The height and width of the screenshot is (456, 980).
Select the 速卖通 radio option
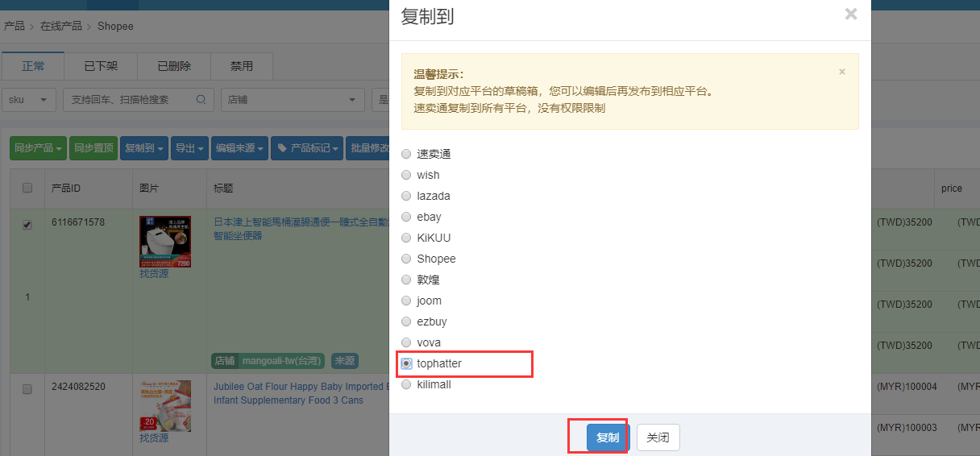pyautogui.click(x=406, y=154)
